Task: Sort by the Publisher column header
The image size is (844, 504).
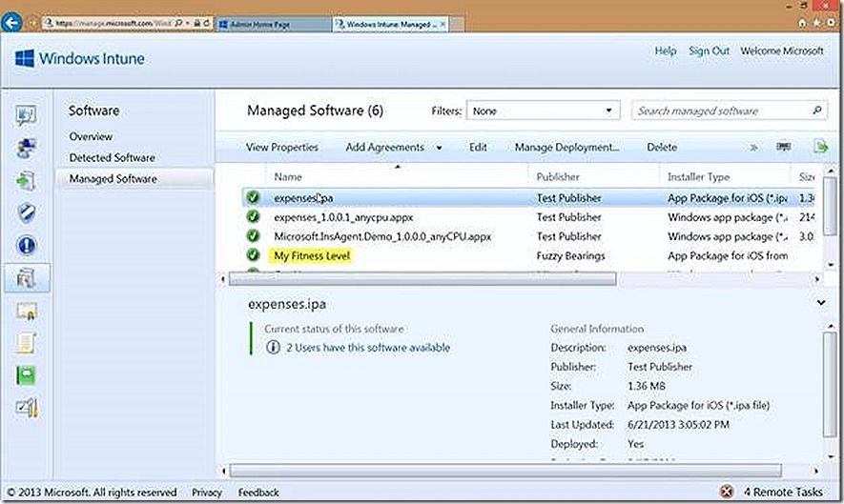Action: 558,177
